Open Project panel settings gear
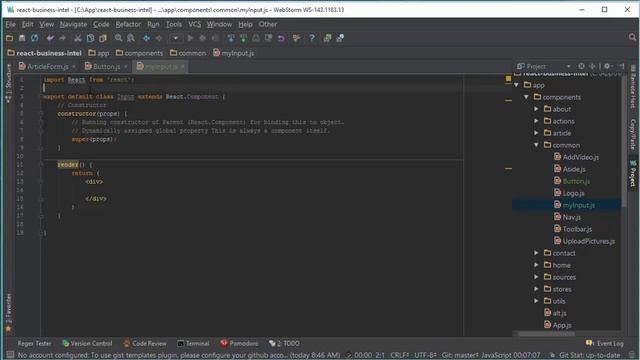 click(x=608, y=66)
